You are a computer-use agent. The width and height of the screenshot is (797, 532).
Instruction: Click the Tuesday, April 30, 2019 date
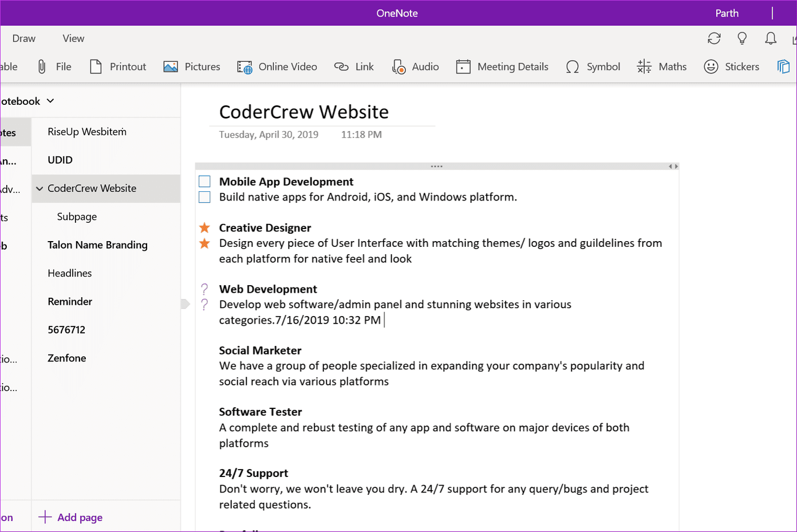coord(269,135)
